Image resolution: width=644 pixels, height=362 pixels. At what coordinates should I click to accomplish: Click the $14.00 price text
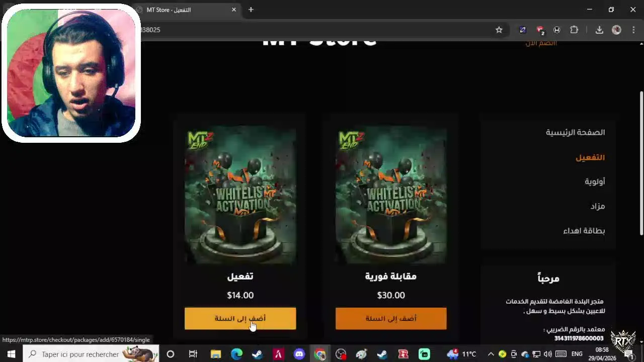[x=240, y=295]
